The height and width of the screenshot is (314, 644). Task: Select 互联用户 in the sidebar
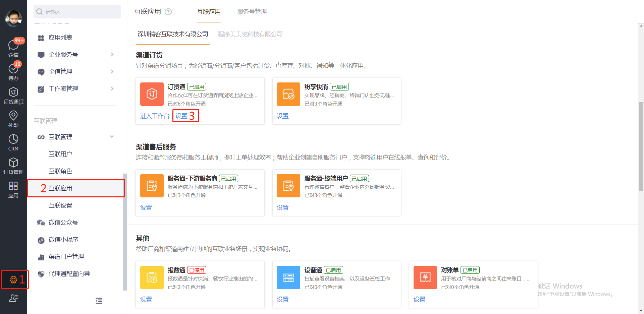(x=60, y=154)
